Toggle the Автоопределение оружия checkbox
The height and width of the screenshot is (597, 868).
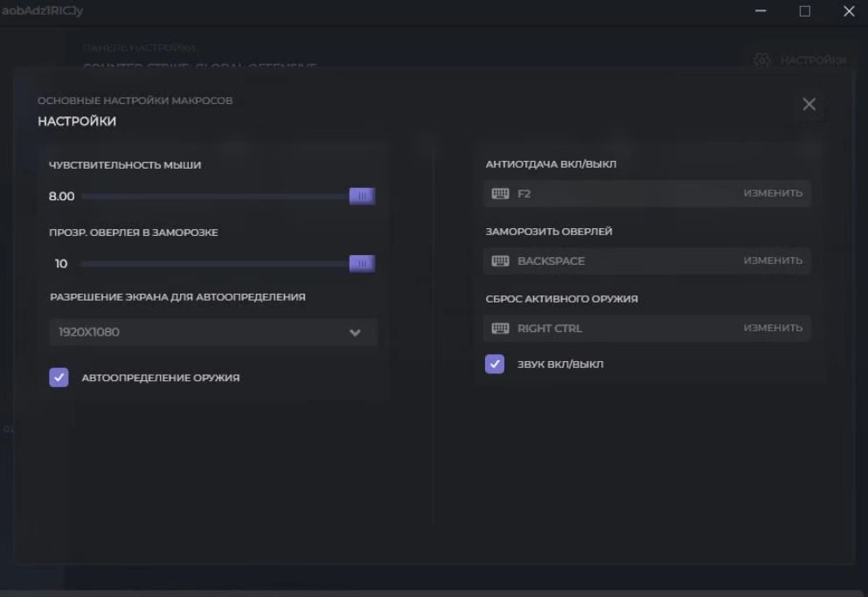point(59,378)
